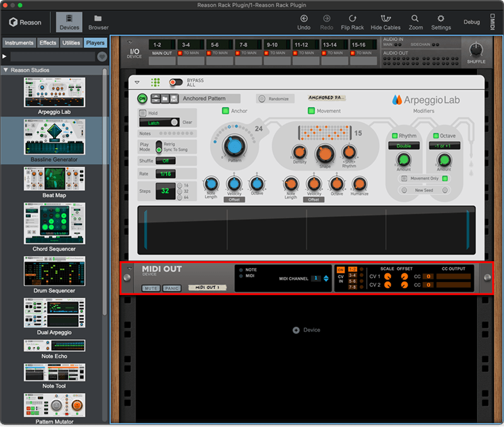Viewport: 504px width, 427px height.
Task: Click the New Seed button
Action: 424,190
